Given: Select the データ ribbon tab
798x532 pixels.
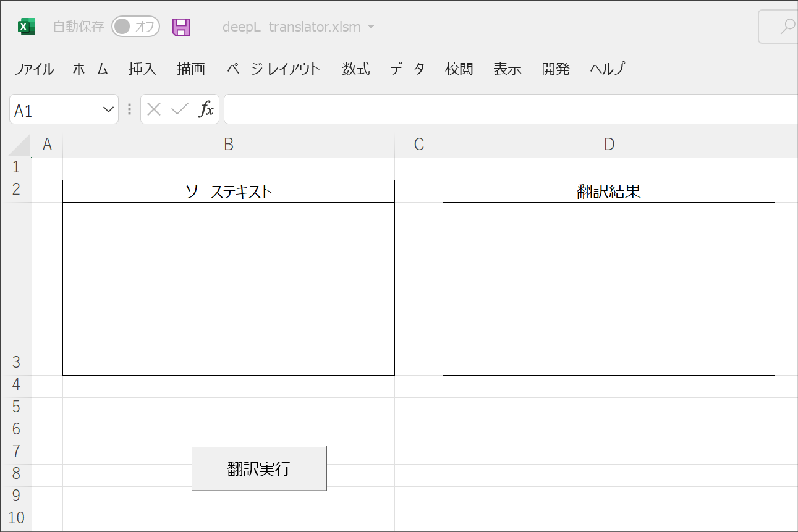Looking at the screenshot, I should [x=407, y=69].
